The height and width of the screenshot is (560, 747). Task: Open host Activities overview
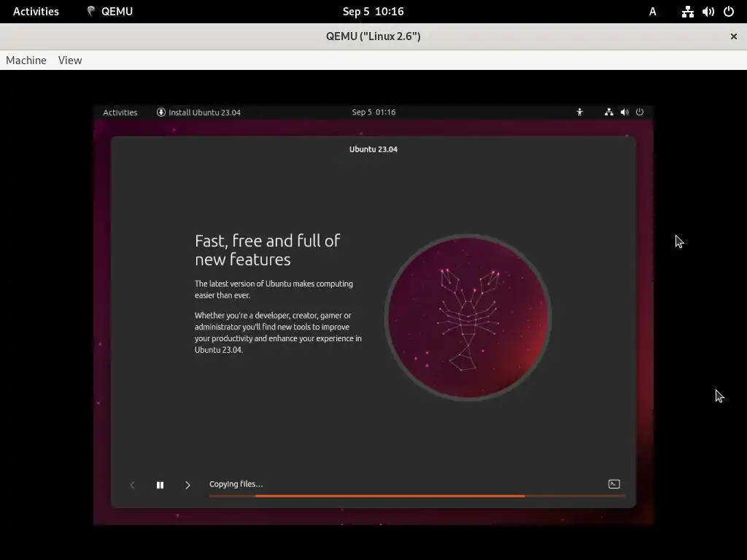tap(36, 12)
